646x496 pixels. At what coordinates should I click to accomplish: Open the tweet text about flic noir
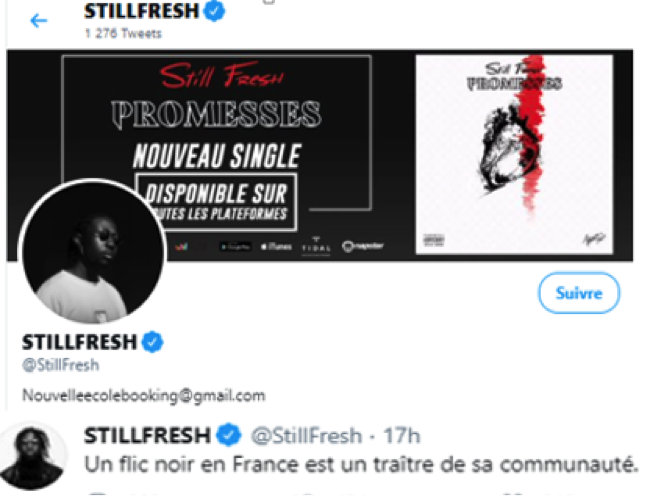pos(360,465)
